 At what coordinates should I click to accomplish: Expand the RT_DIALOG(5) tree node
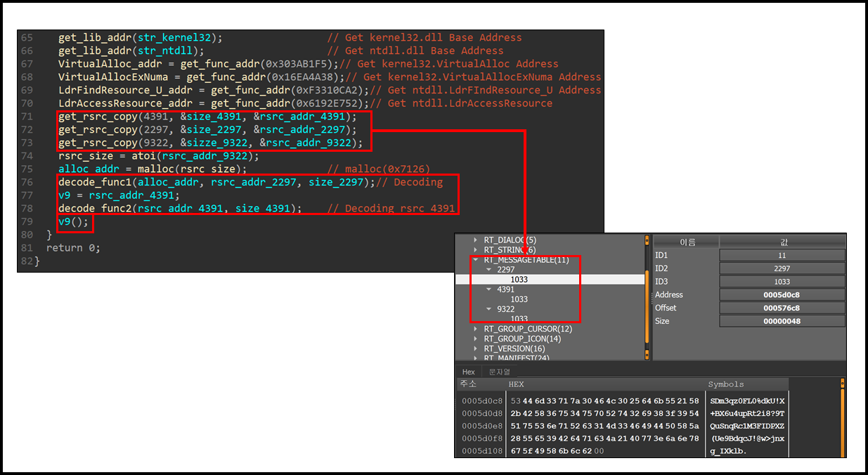coord(476,240)
